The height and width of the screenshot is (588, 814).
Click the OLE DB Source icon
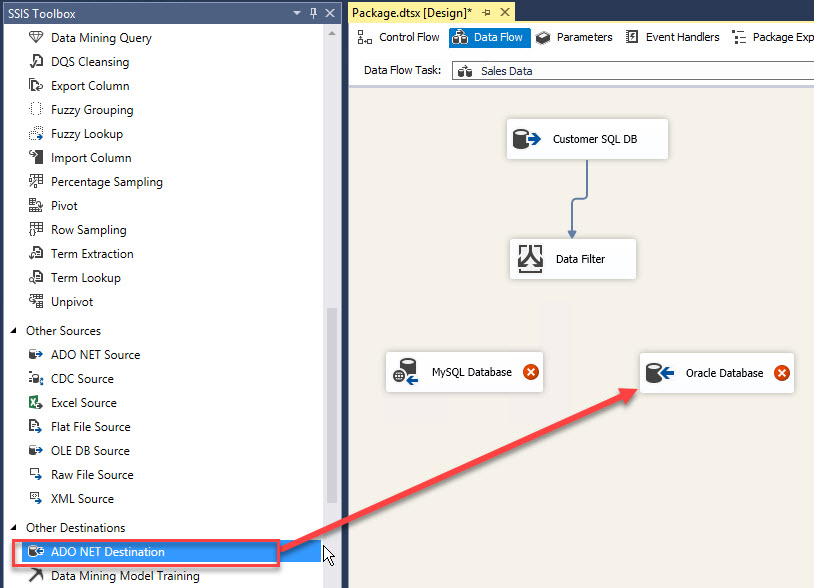pyautogui.click(x=36, y=450)
